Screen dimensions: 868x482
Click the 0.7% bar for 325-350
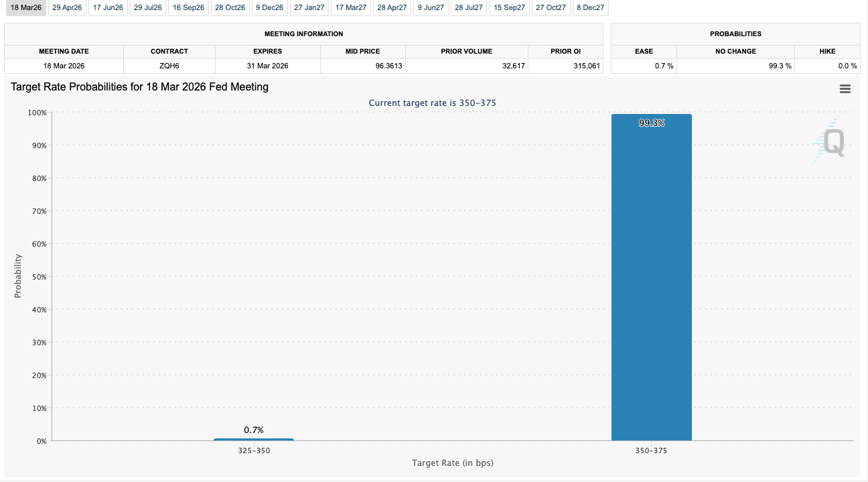253,439
